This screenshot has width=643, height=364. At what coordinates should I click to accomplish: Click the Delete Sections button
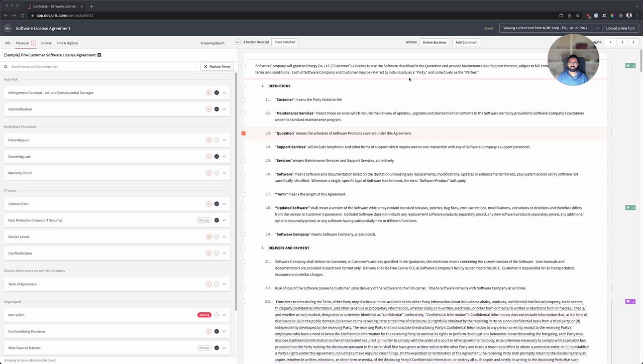(x=435, y=42)
